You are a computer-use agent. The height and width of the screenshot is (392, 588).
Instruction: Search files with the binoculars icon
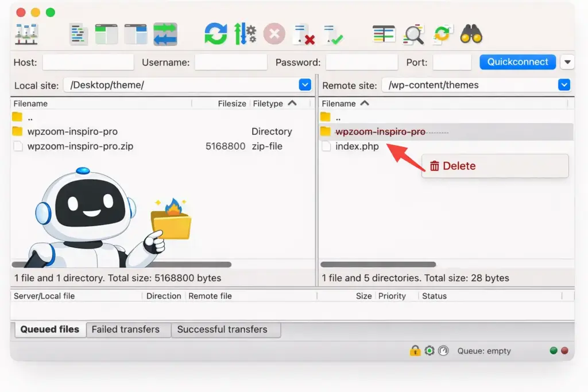click(471, 34)
